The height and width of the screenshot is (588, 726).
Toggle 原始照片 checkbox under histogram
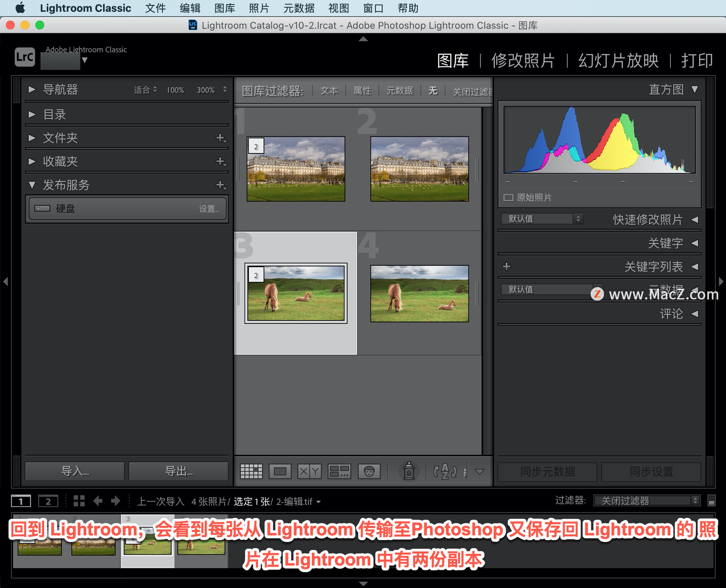pyautogui.click(x=508, y=197)
